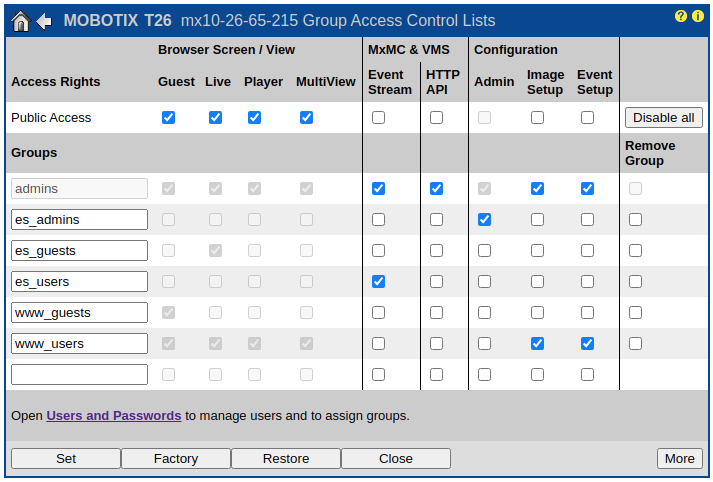713x482 pixels.
Task: Click the Restore button
Action: 286,458
